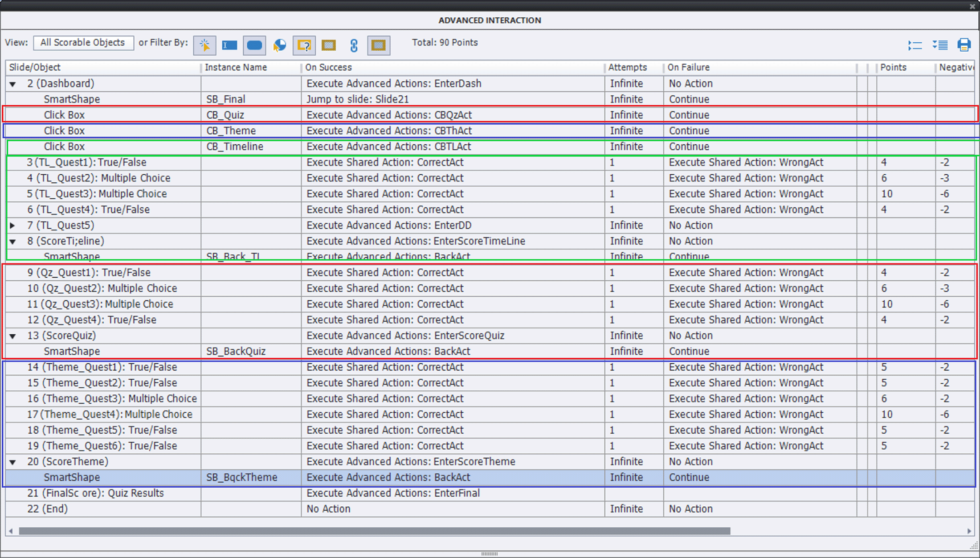
Task: Collapse the 13 (ScoreQuiz) slide row
Action: [13, 336]
